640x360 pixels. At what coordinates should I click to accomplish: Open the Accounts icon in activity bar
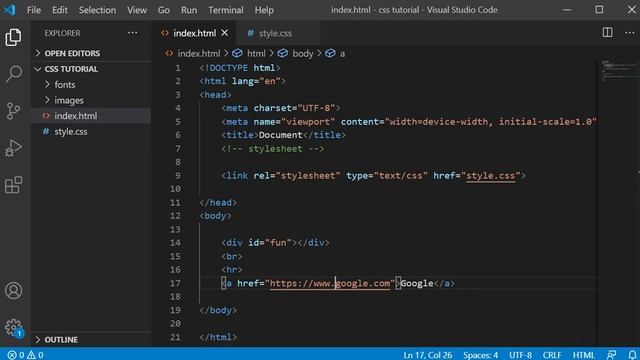[x=13, y=291]
